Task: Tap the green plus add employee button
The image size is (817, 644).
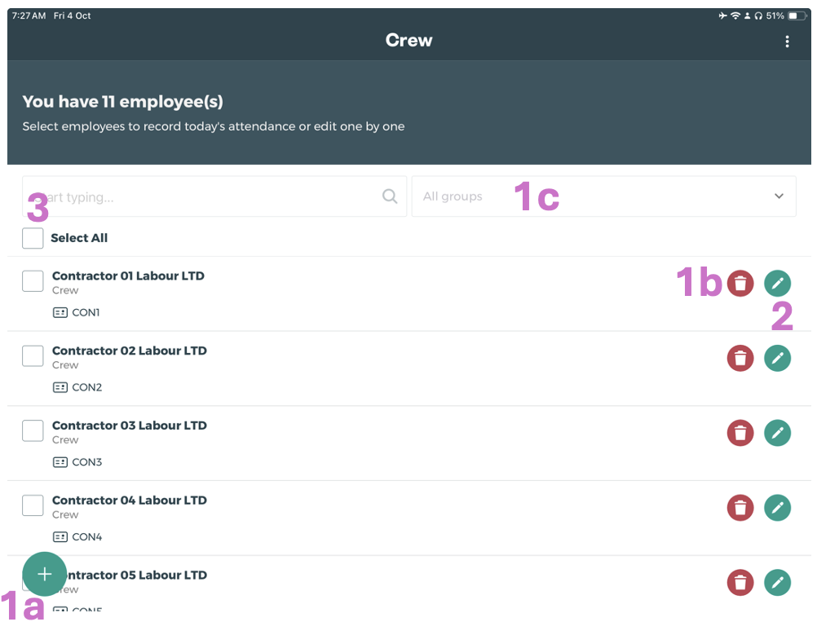Action: coord(44,574)
